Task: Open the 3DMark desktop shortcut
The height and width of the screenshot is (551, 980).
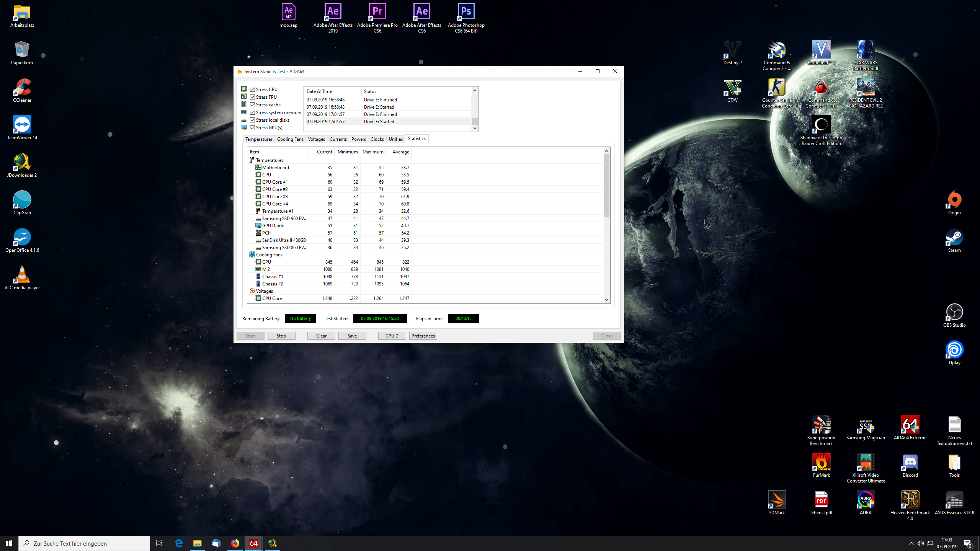Action: [x=777, y=500]
